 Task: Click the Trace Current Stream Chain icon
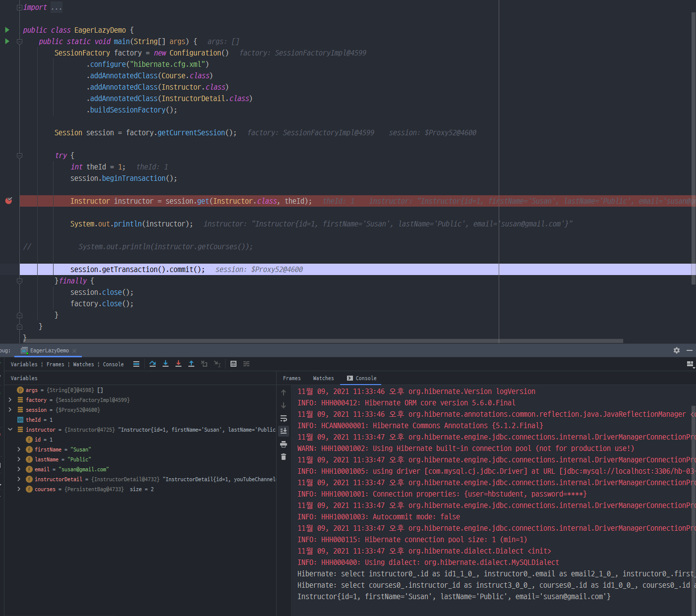[x=246, y=364]
